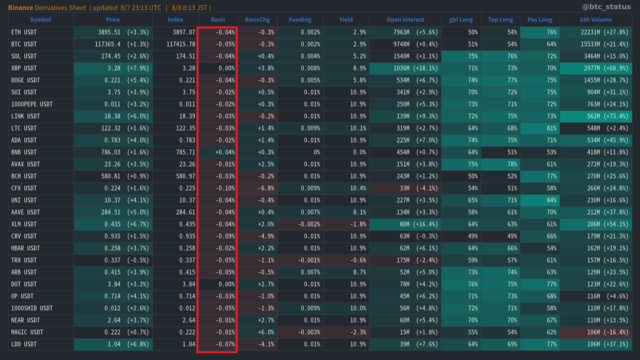This screenshot has width=640, height=360.
Task: Select the ETH USDT symbol cell
Action: [x=41, y=32]
